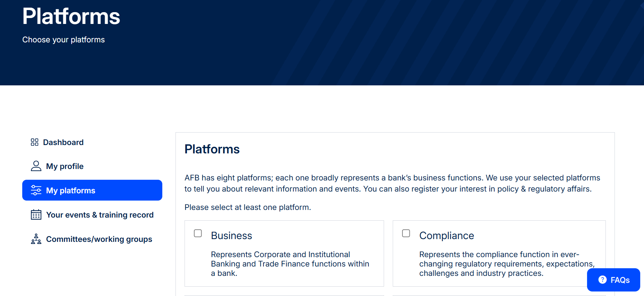Open Committees/working groups link
Screen dimensions: 644x296
(92, 239)
